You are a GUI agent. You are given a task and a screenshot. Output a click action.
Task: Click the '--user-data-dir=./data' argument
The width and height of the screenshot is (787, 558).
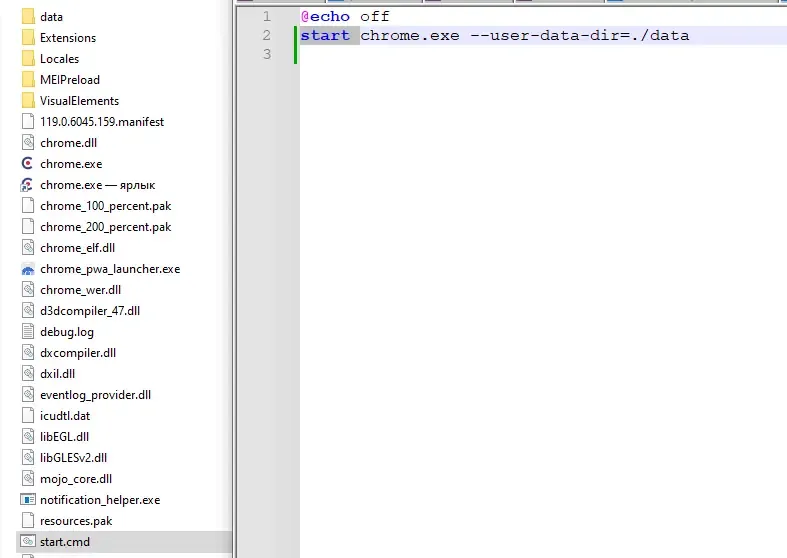pyautogui.click(x=580, y=36)
